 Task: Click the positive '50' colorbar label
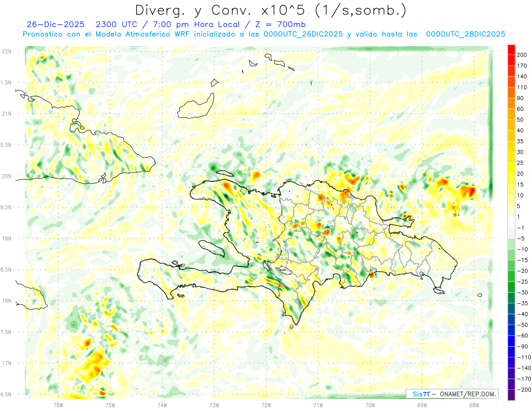pos(521,120)
